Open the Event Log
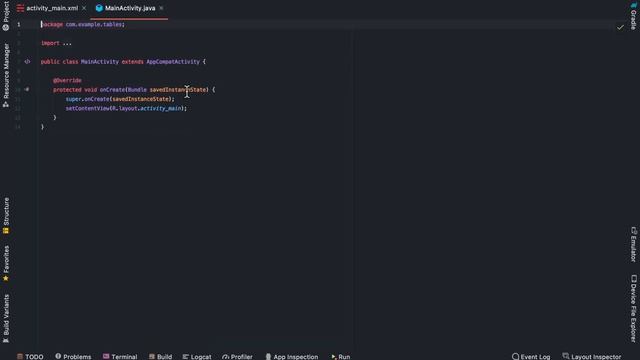The height and width of the screenshot is (360, 640). pos(531,356)
